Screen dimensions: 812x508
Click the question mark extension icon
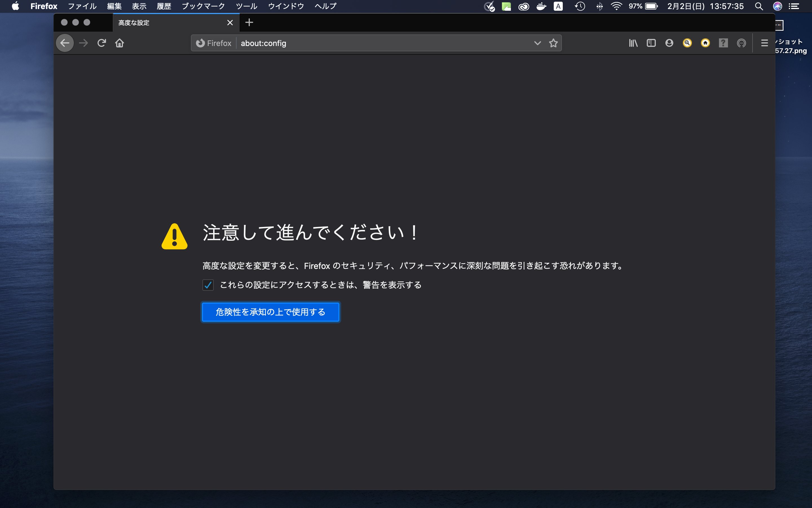[723, 43]
